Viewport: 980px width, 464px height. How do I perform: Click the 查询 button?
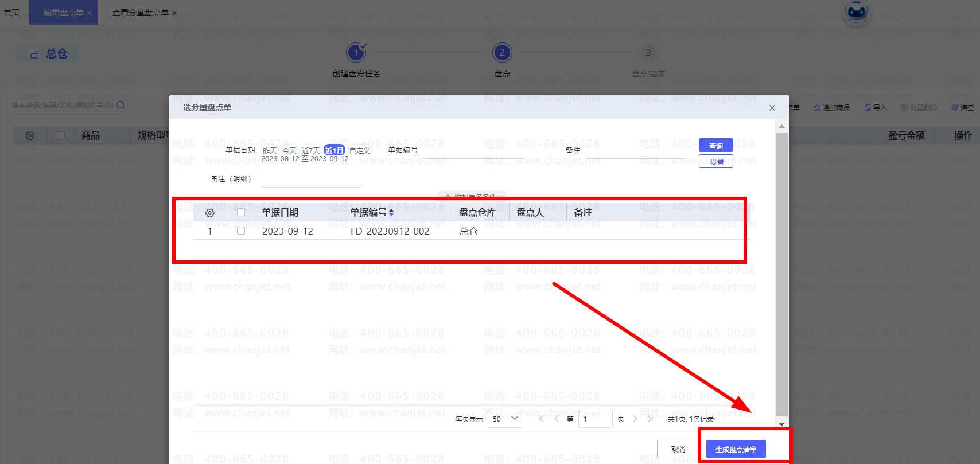[x=715, y=146]
